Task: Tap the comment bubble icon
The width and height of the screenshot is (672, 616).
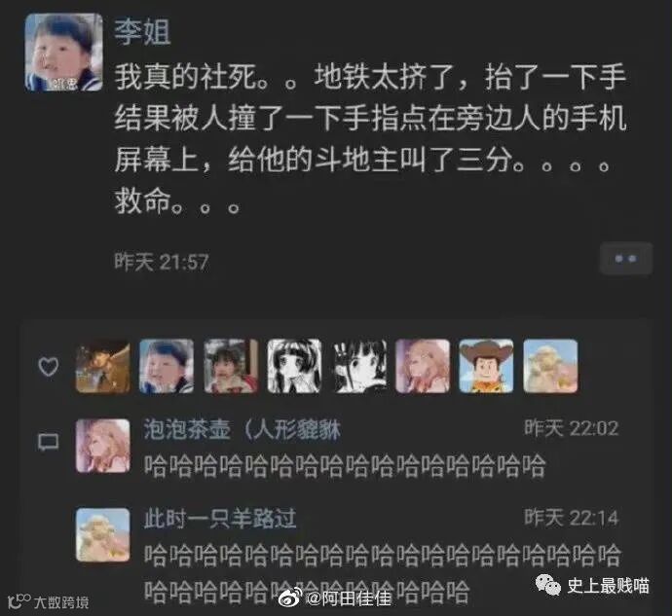Action: pos(48,442)
